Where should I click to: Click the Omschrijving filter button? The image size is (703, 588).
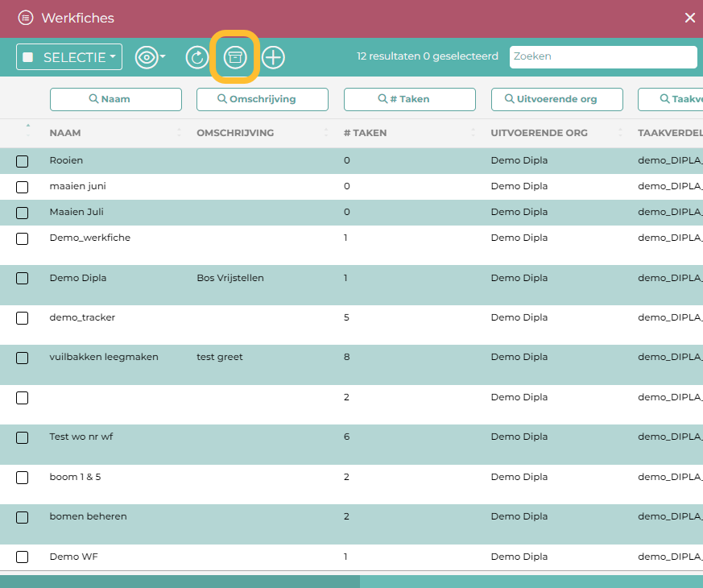[x=263, y=99]
